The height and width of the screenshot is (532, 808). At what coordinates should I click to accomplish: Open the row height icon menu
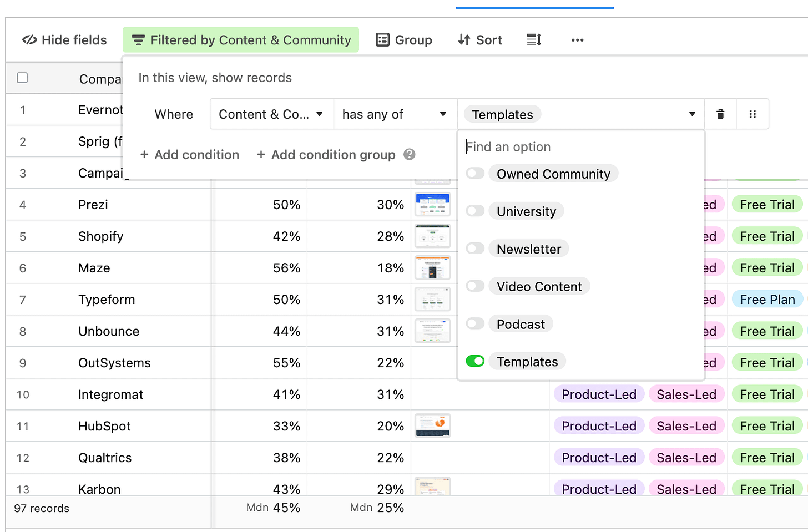pyautogui.click(x=534, y=40)
